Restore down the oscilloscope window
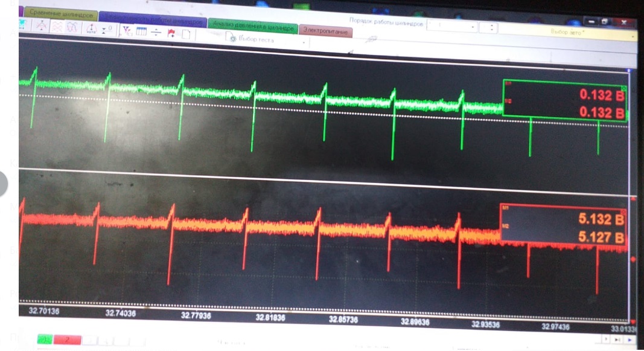 point(605,21)
